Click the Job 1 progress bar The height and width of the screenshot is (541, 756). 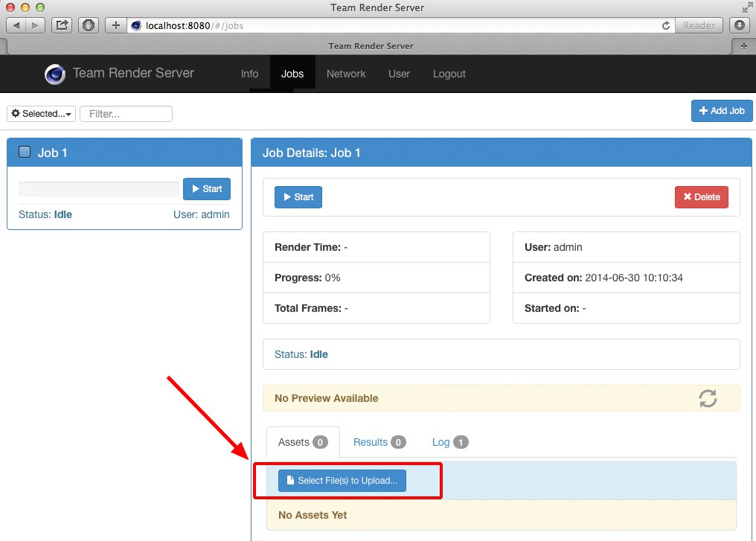[x=98, y=189]
